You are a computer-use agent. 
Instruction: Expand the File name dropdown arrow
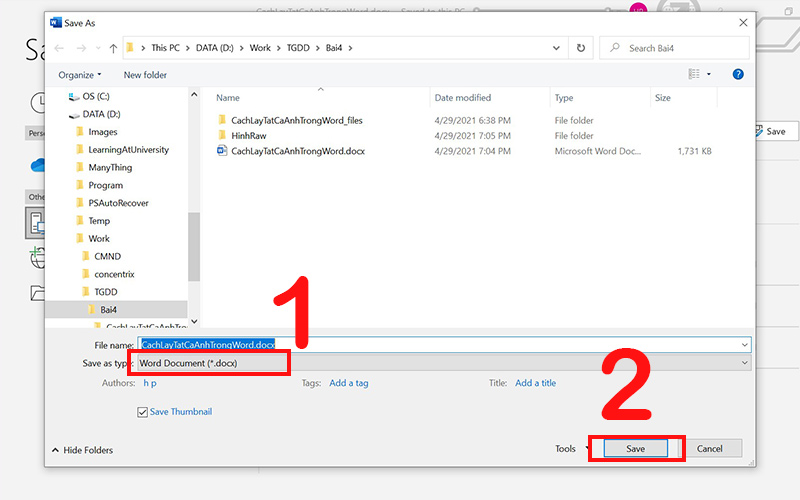[744, 345]
